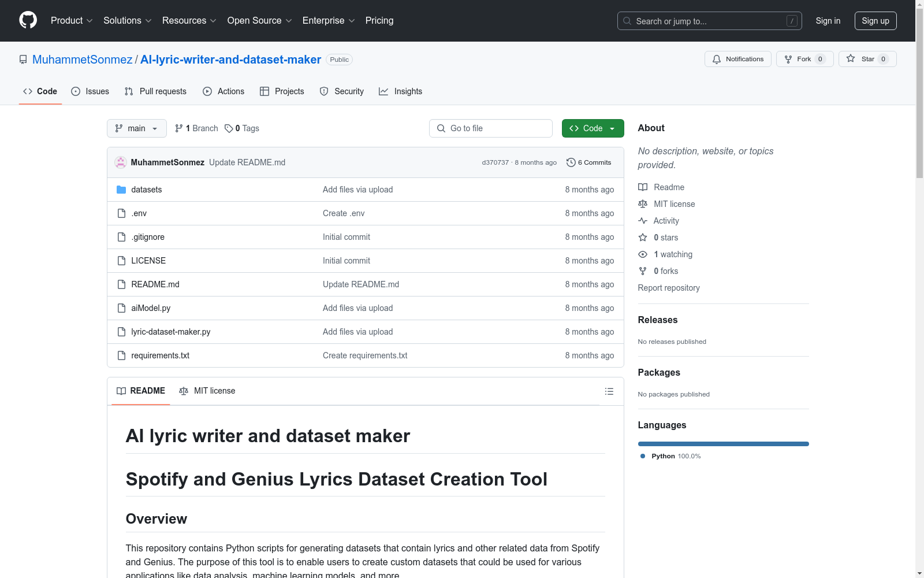Open the requirements.txt file

coord(161,355)
